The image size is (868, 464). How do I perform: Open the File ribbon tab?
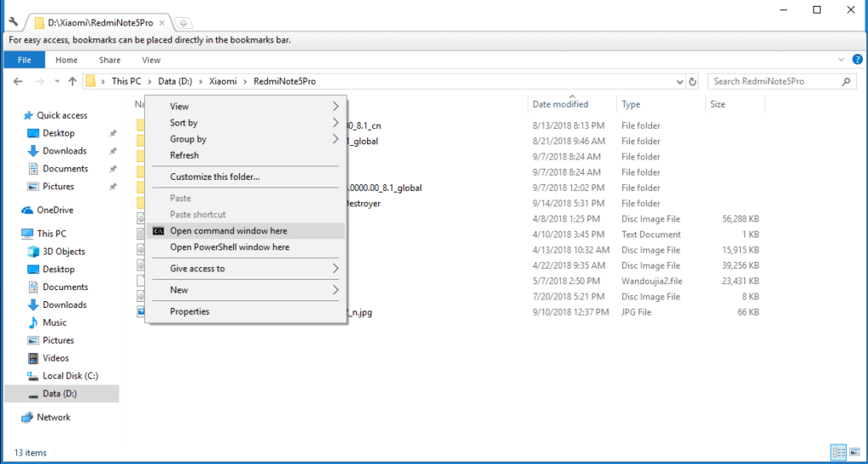click(25, 59)
